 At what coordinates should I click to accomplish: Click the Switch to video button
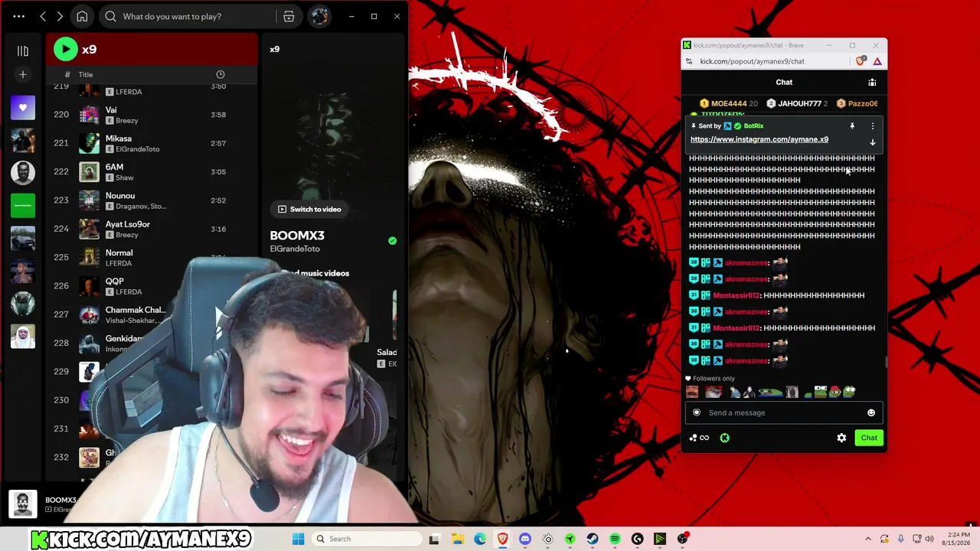(x=309, y=209)
